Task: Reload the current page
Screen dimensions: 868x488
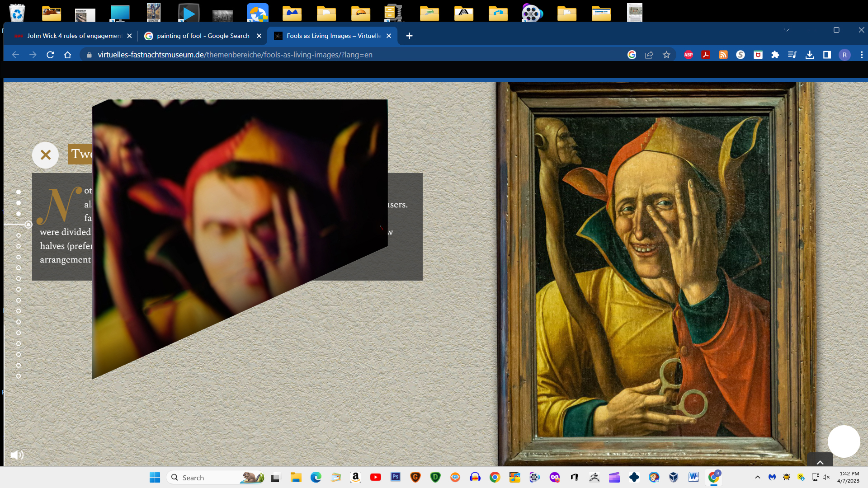Action: click(50, 55)
